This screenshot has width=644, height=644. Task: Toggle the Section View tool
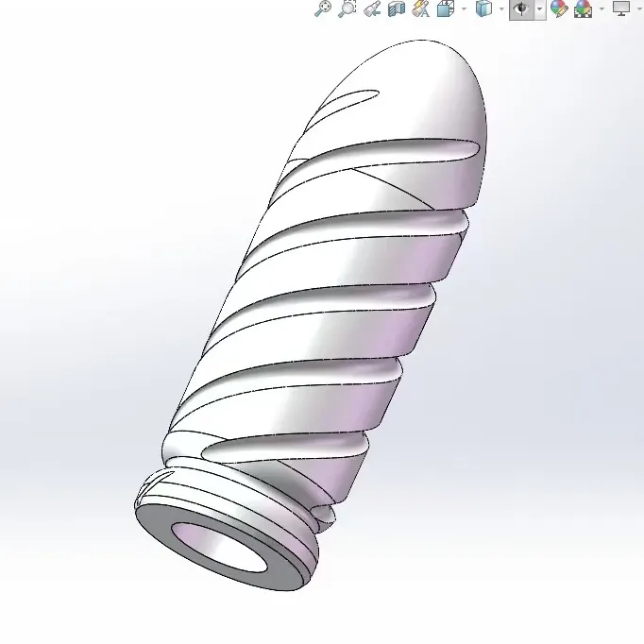(397, 8)
